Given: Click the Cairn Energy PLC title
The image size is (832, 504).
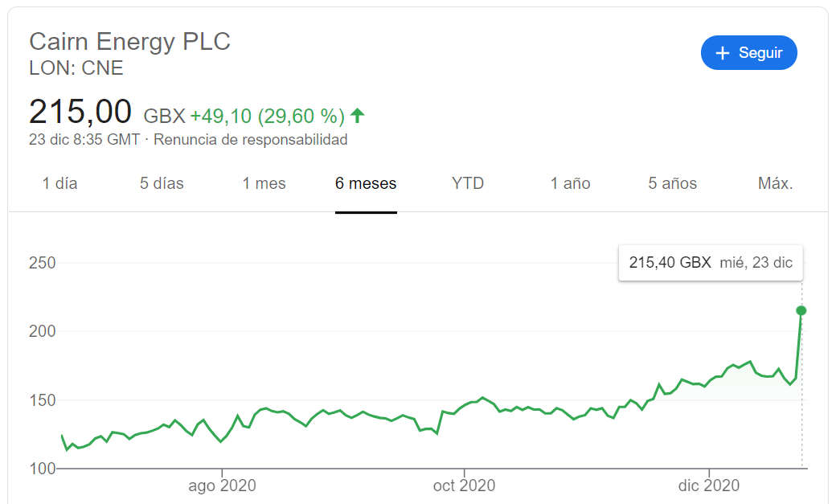Looking at the screenshot, I should pos(129,42).
